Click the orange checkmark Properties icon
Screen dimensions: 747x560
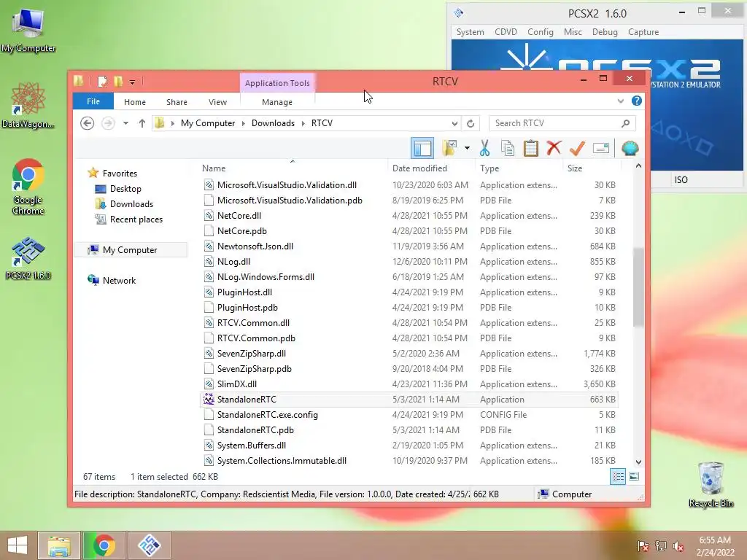pos(577,148)
